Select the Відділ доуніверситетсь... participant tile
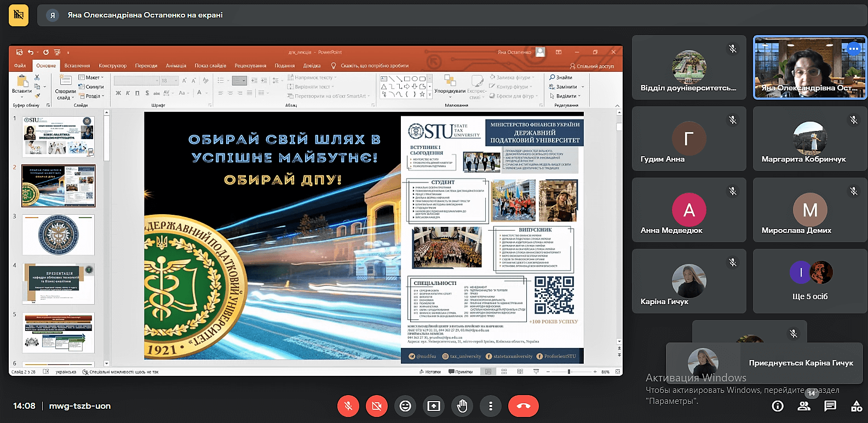This screenshot has width=868, height=423. coord(689,67)
